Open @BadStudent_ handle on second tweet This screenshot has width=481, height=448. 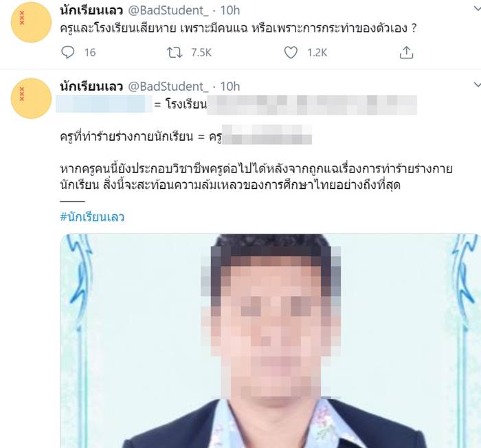(x=168, y=87)
